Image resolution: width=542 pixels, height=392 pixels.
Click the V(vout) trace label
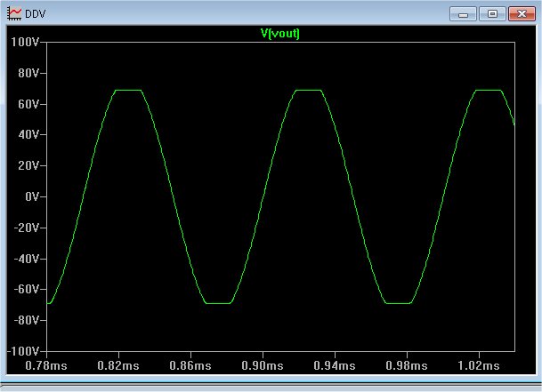coord(280,34)
